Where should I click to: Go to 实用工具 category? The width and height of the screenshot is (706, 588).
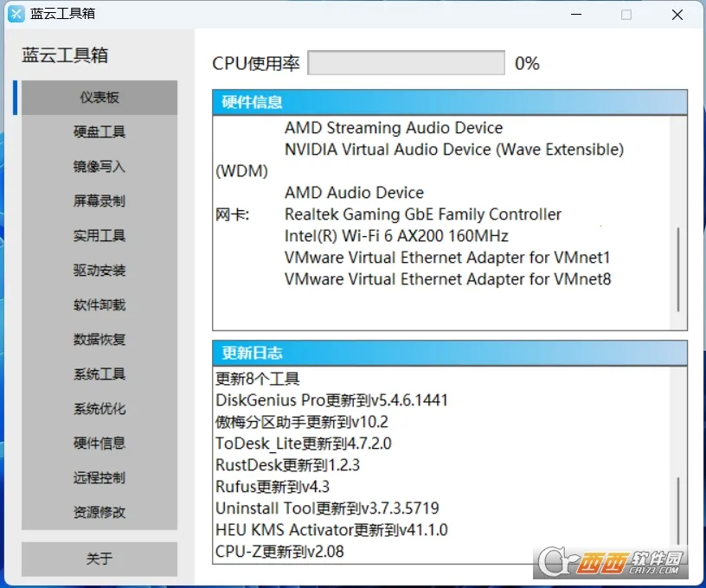point(99,236)
